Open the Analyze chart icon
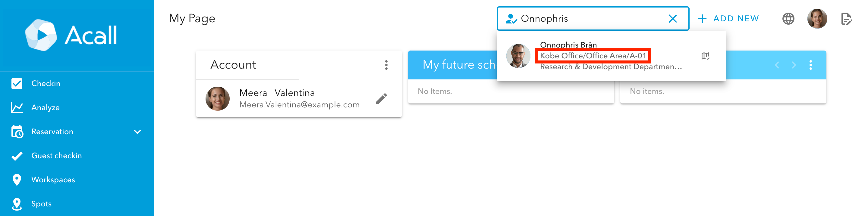This screenshot has height=216, width=868. pos(17,108)
